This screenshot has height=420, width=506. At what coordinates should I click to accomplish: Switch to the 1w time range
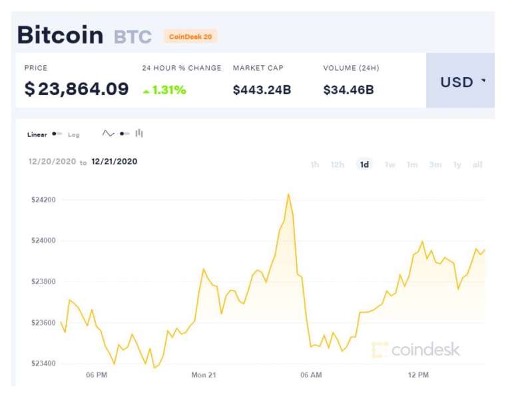[390, 165]
